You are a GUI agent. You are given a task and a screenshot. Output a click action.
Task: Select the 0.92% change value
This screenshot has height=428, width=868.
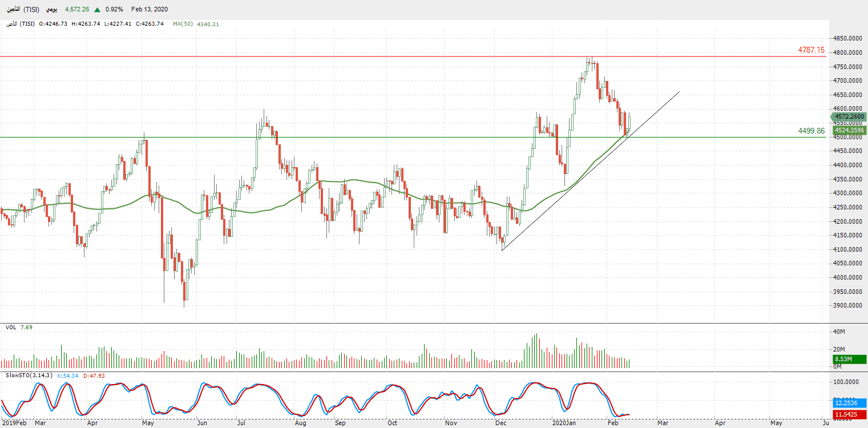point(114,10)
